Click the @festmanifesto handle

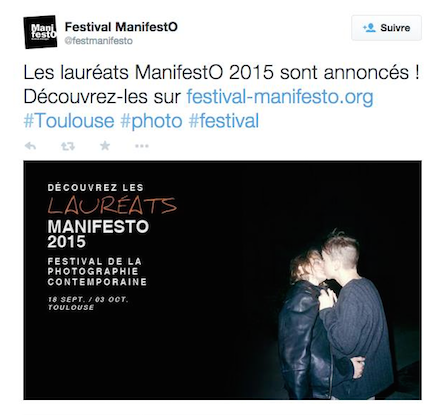(x=98, y=41)
